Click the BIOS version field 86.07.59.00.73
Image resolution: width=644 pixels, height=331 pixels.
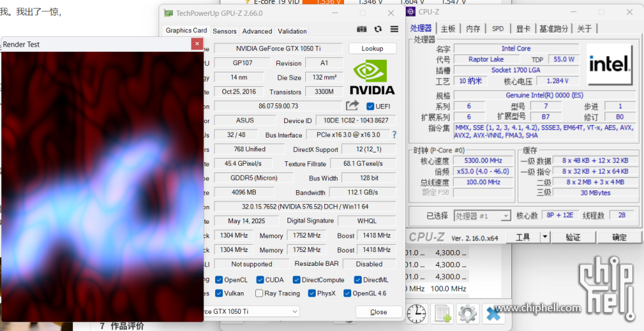pos(278,106)
